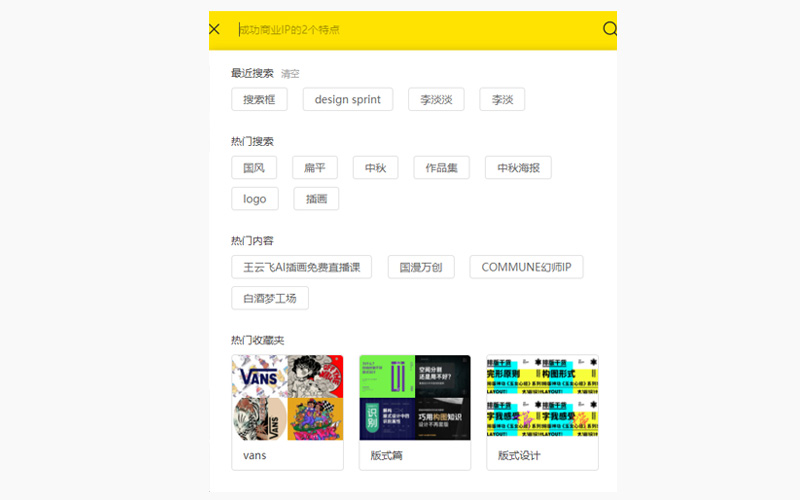Open the 作品集 hot search tag
Screen dimensions: 800x500
(x=441, y=168)
